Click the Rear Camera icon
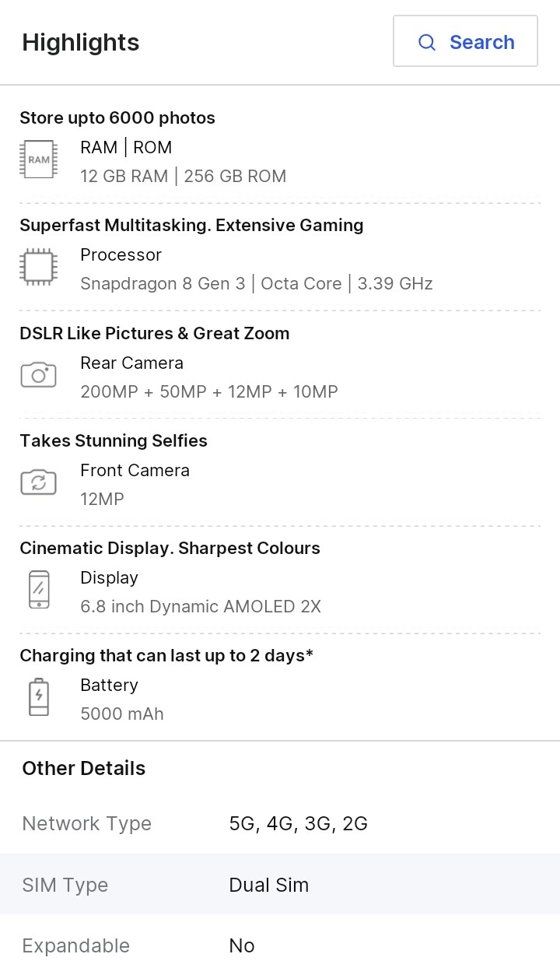The height and width of the screenshot is (961, 560). coord(39,375)
